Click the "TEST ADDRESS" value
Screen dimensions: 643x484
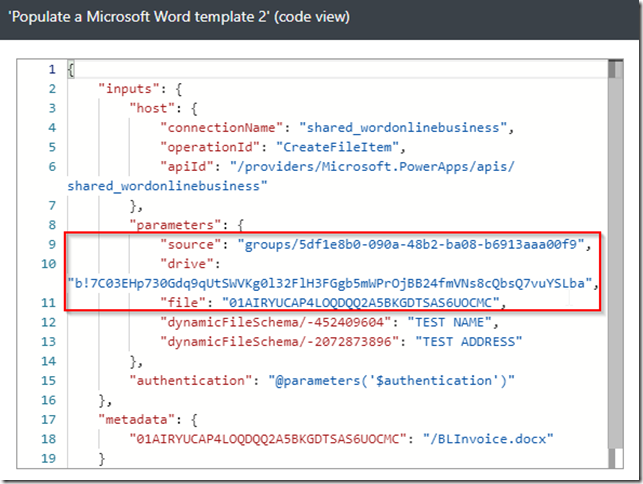pyautogui.click(x=468, y=342)
